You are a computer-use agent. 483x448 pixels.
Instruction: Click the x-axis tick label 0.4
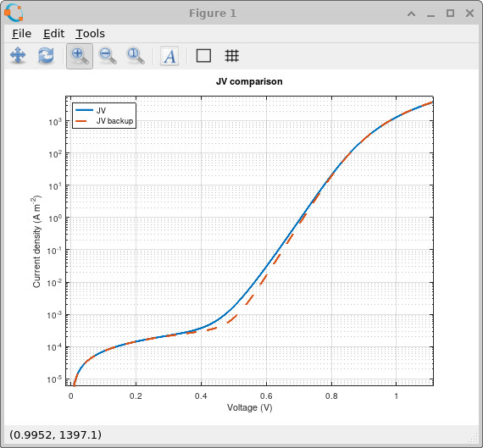pos(201,396)
